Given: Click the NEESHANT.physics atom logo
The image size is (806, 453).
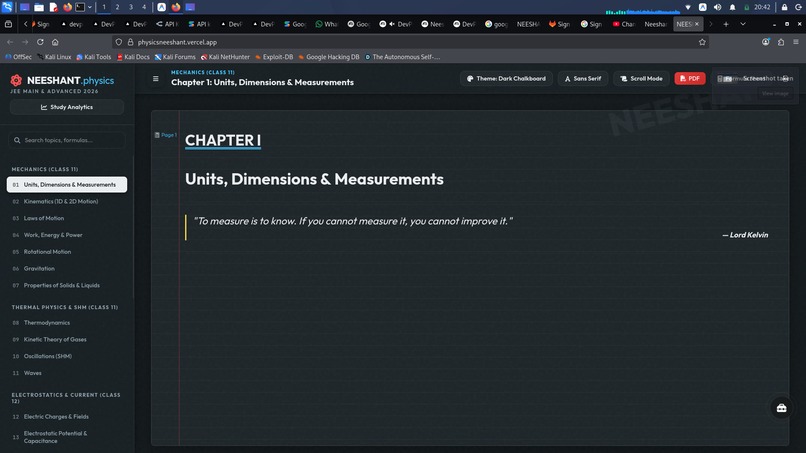Looking at the screenshot, I should click(x=16, y=80).
